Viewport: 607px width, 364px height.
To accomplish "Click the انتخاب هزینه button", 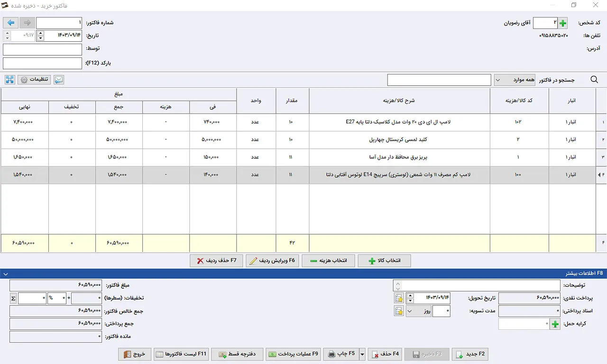I will click(328, 261).
